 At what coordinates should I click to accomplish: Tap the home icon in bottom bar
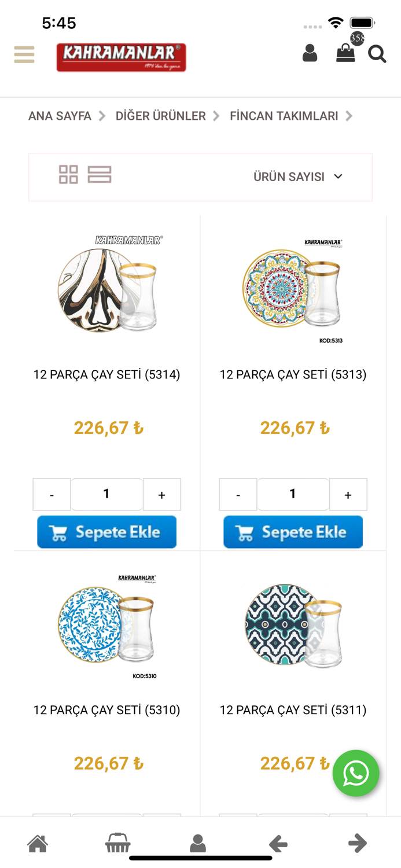38,844
